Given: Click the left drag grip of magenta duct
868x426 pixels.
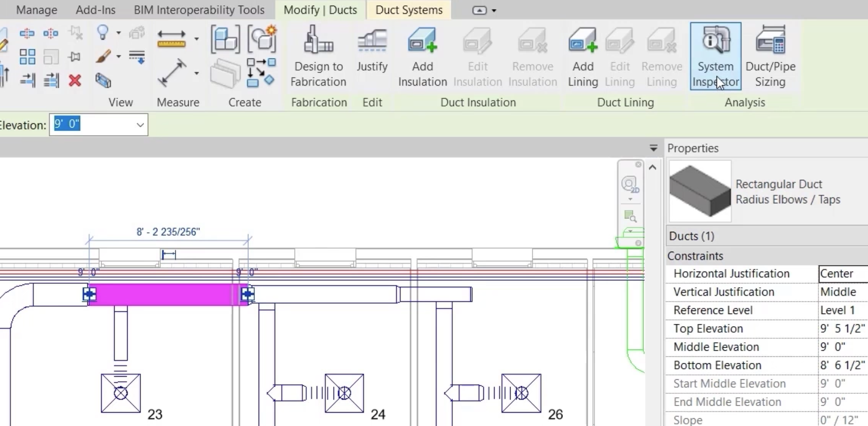Looking at the screenshot, I should point(90,295).
